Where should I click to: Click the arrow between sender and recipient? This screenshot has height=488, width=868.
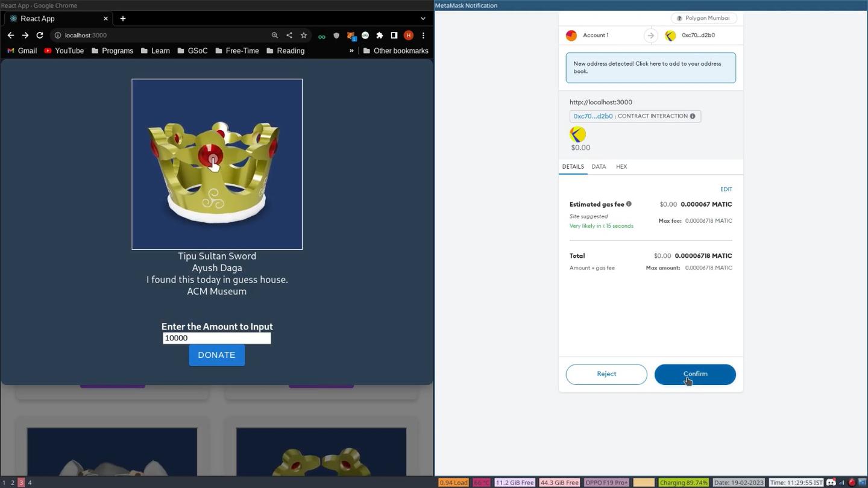pyautogui.click(x=650, y=36)
